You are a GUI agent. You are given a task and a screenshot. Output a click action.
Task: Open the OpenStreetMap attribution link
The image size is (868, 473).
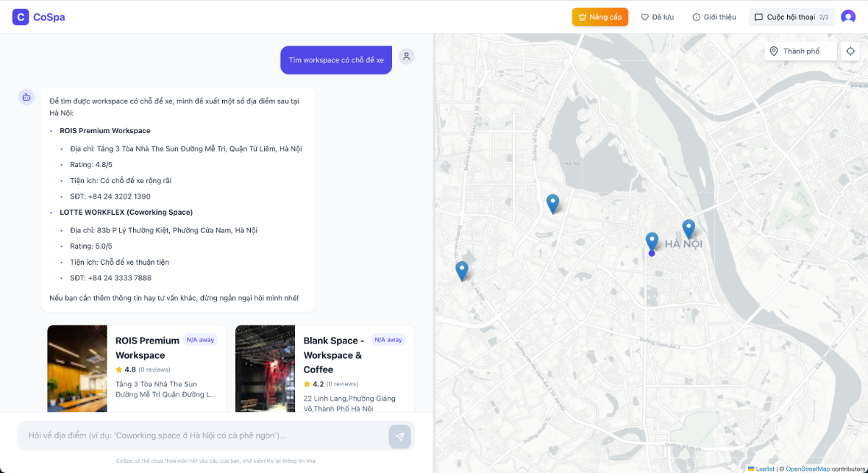coord(809,469)
